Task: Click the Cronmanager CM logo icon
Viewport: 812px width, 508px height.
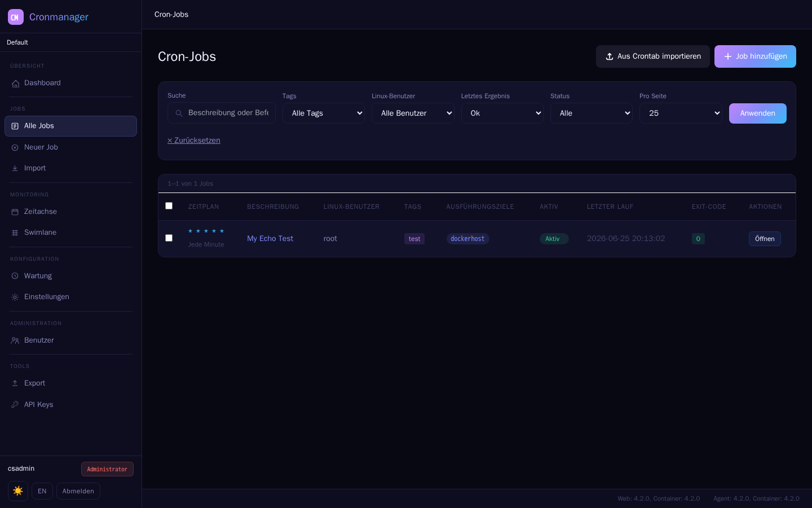Action: [x=16, y=17]
